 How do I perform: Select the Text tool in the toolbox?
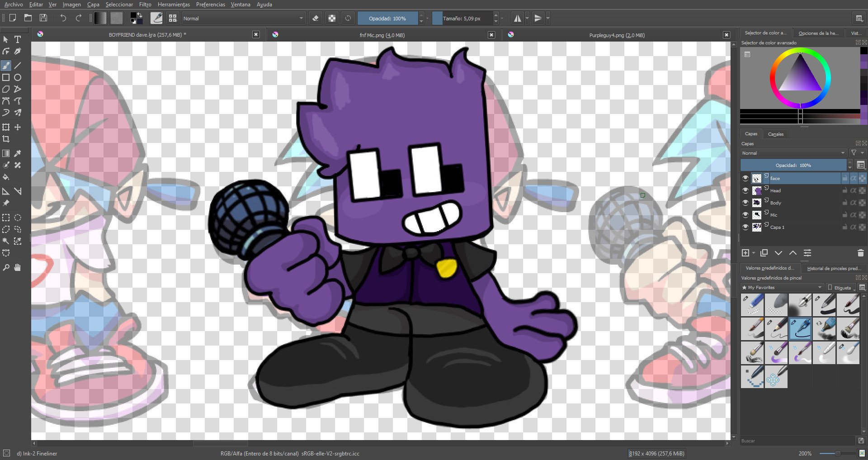18,39
